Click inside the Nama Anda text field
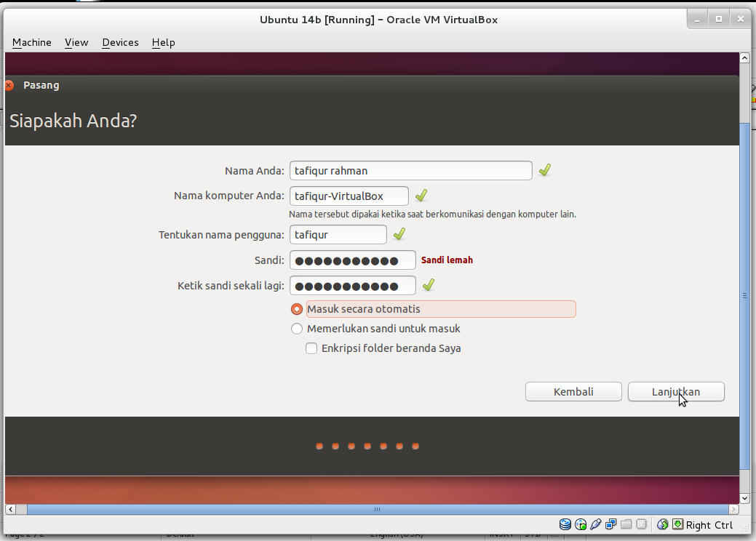 [410, 170]
